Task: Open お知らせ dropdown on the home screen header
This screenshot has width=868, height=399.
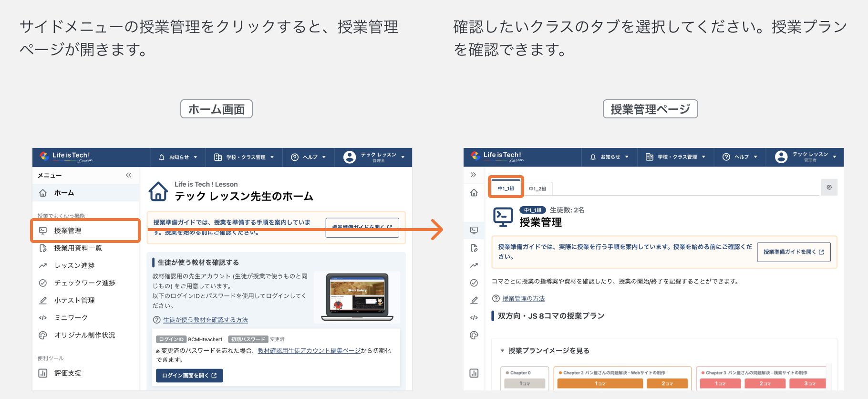Action: point(178,157)
